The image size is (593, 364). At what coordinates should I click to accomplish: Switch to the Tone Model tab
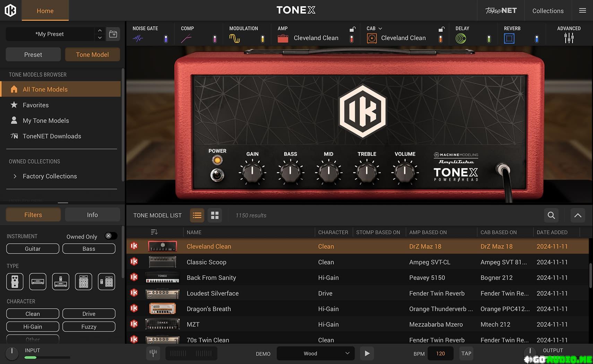(x=92, y=54)
